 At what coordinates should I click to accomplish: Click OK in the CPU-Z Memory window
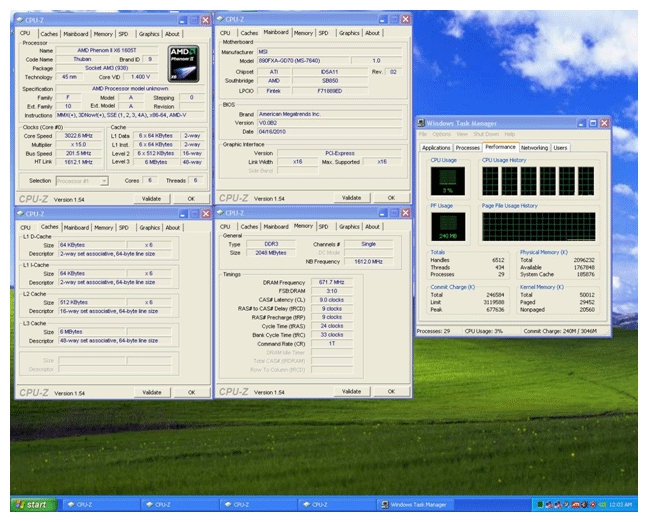(391, 391)
